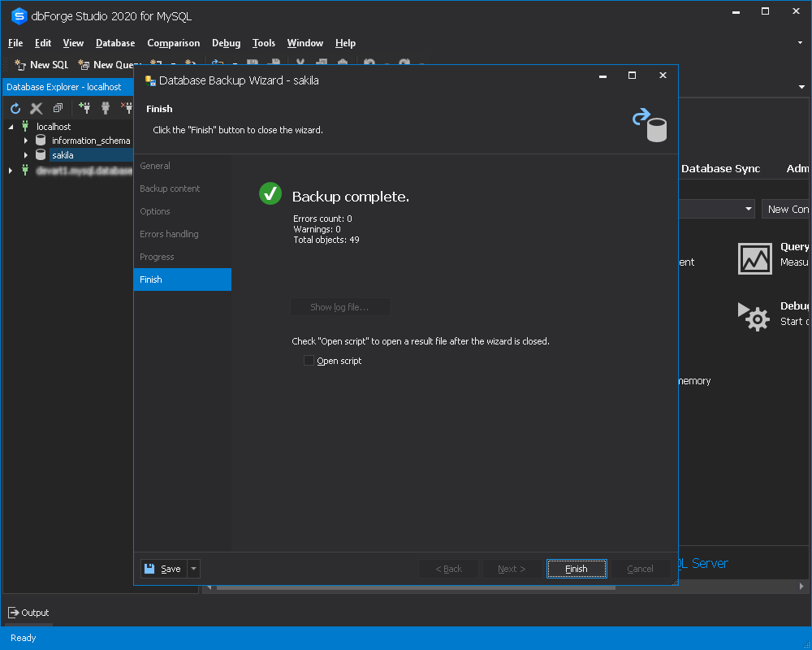Screen dimensions: 812x650
Task: Enable the Open script checkbox
Action: [309, 360]
